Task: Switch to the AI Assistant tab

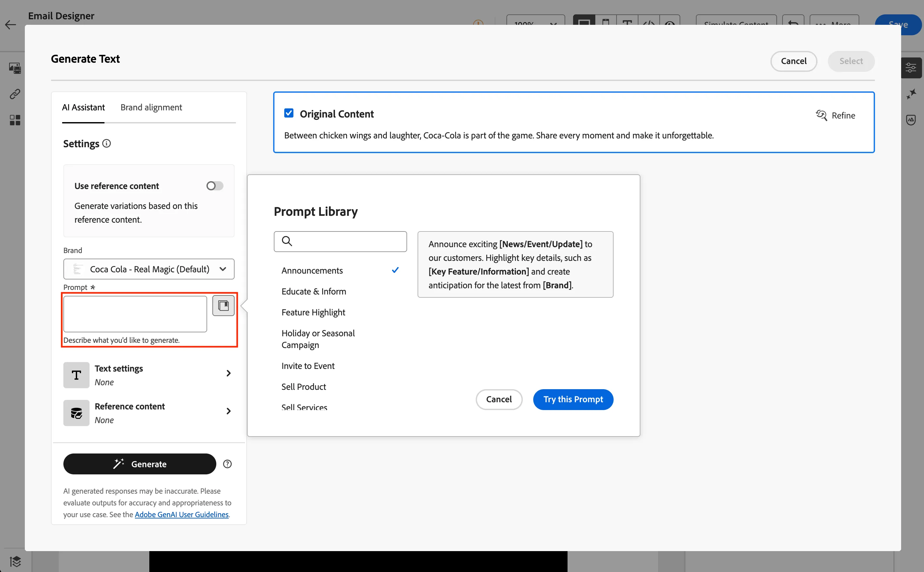Action: click(x=83, y=107)
